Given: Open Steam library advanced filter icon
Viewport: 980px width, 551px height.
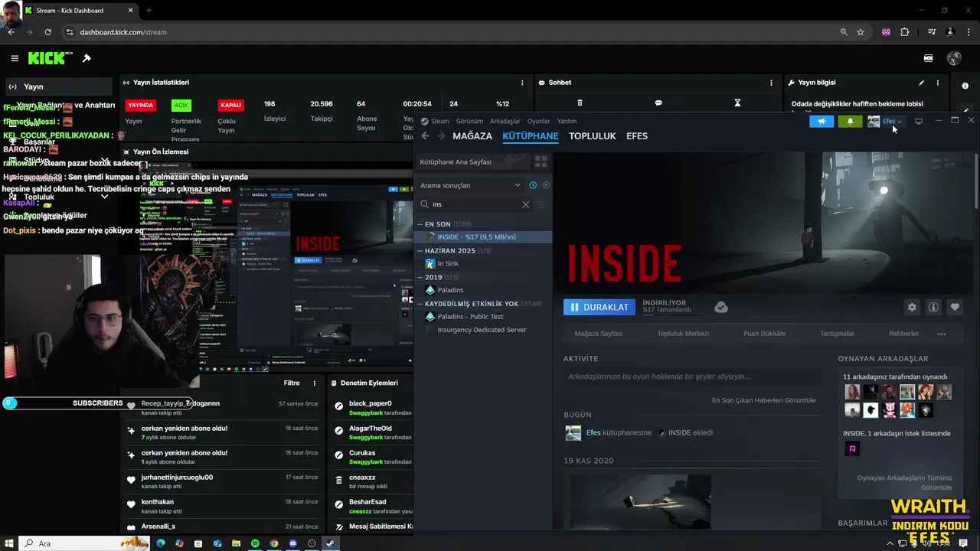Looking at the screenshot, I should [x=541, y=204].
